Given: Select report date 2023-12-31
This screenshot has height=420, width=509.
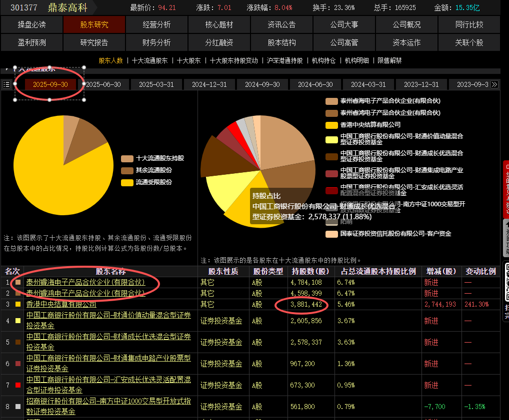Looking at the screenshot, I should pos(421,84).
